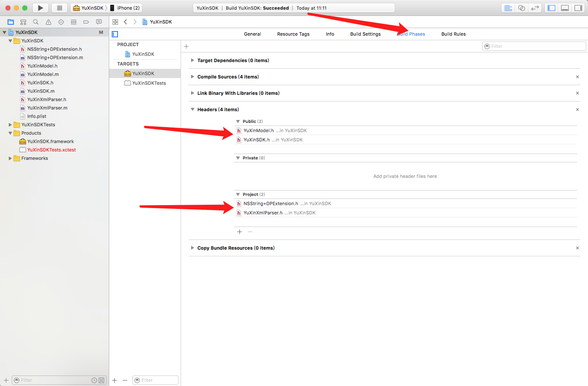Click the targets list Filter field
This screenshot has width=588, height=386.
click(x=155, y=380)
